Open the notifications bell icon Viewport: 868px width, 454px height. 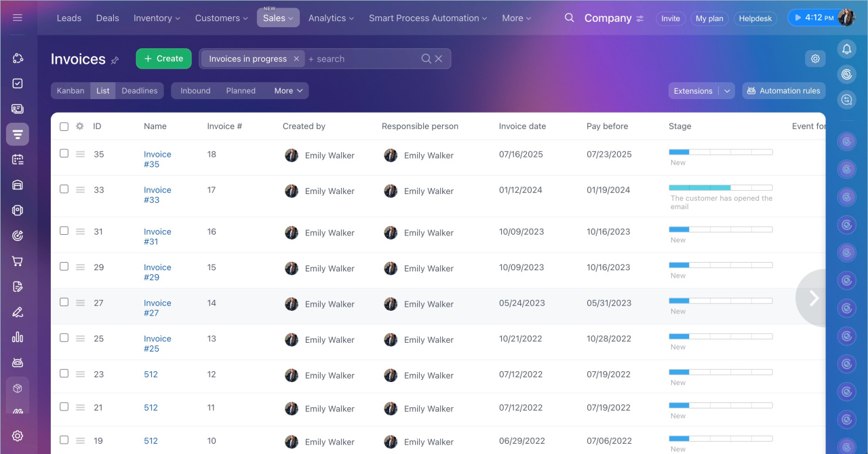pos(846,49)
